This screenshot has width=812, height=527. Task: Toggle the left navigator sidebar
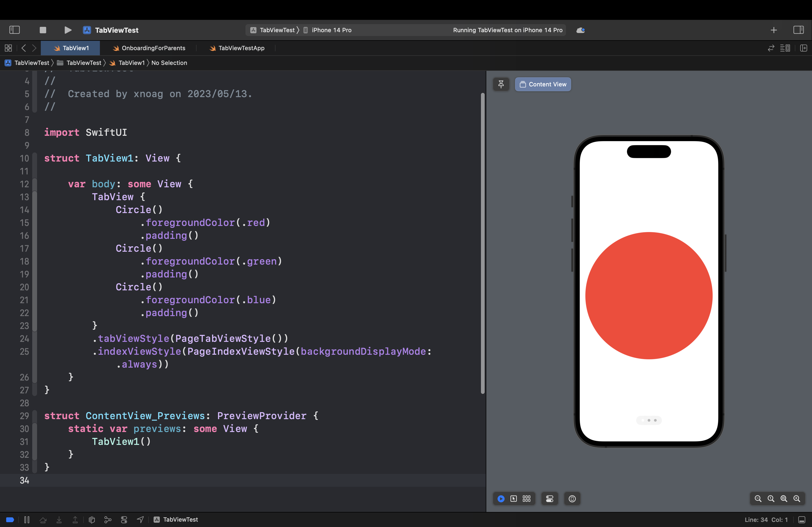(14, 30)
